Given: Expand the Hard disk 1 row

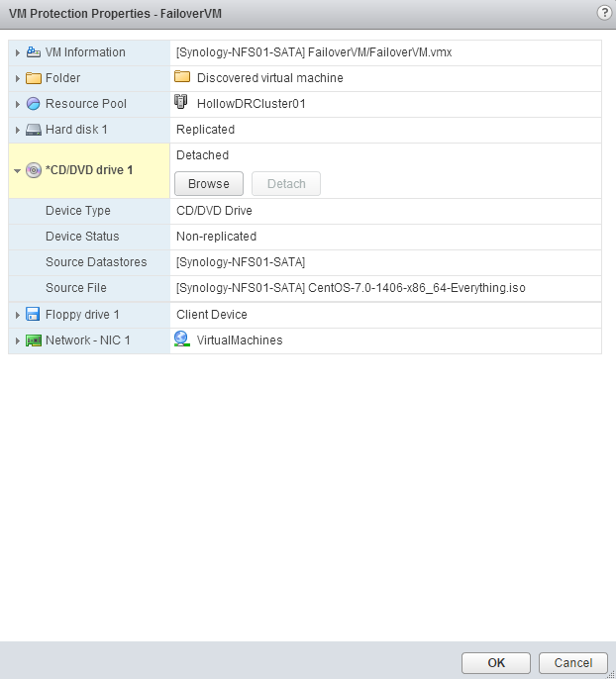Looking at the screenshot, I should (x=18, y=130).
